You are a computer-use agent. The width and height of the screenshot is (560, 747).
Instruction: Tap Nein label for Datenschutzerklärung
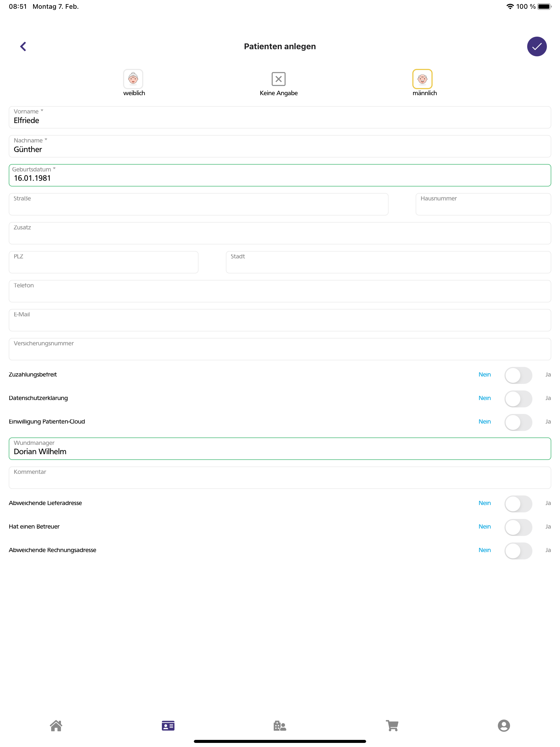pos(484,398)
